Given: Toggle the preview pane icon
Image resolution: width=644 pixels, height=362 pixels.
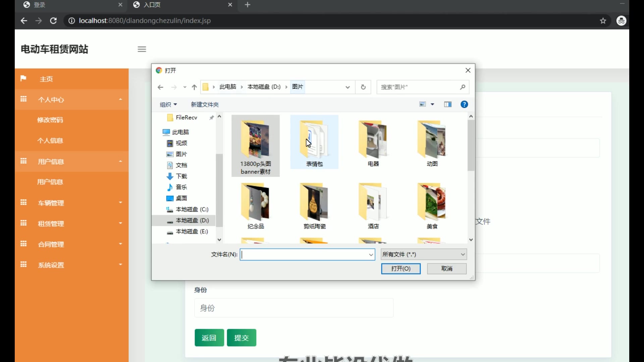Looking at the screenshot, I should coord(447,105).
